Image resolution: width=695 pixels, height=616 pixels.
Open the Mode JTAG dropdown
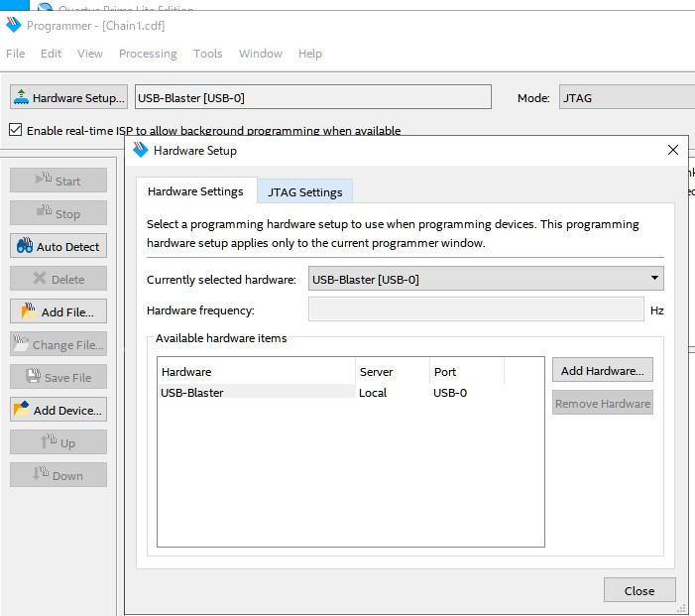(627, 97)
